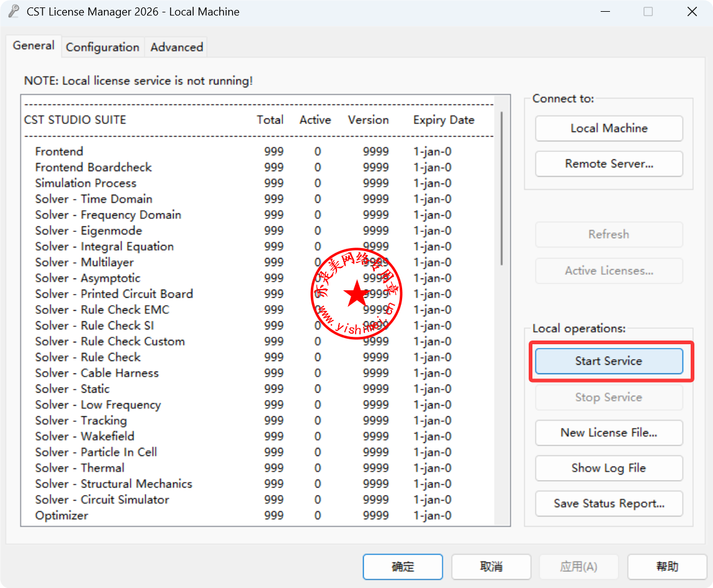Select Solver - Time Domain entry
Viewport: 713px width, 588px height.
click(x=94, y=199)
